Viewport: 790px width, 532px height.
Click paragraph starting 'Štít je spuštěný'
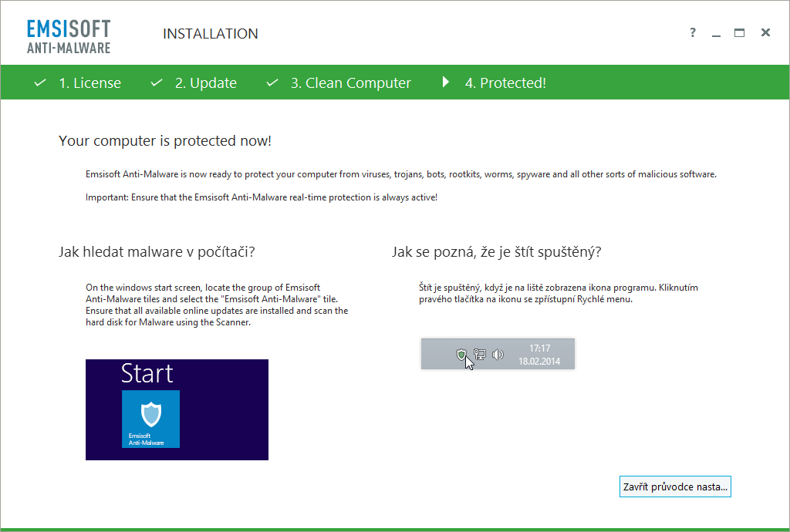[559, 294]
